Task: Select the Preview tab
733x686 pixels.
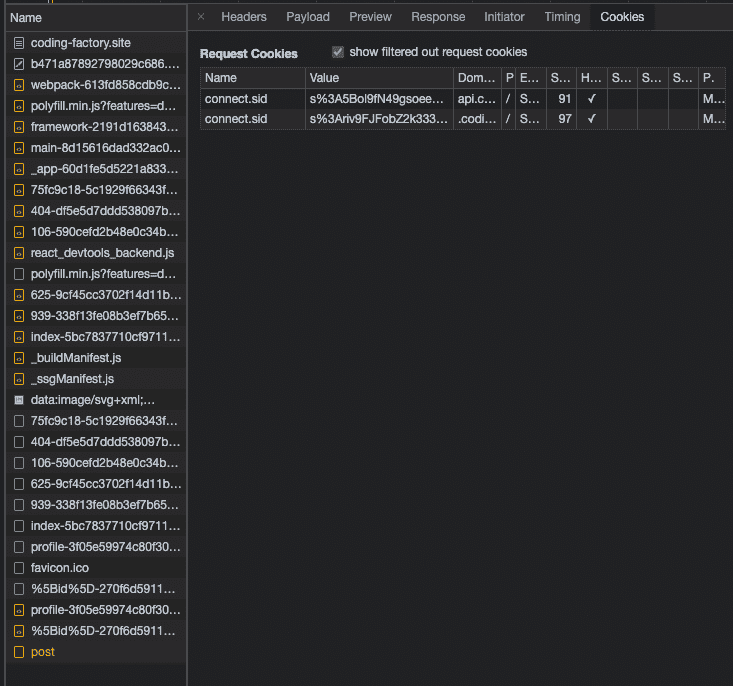Action: (x=370, y=17)
